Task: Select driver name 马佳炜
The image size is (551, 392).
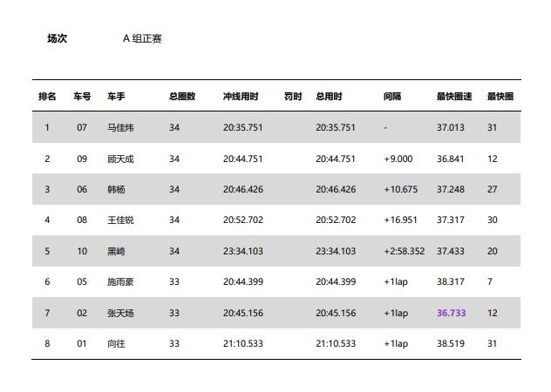Action: click(x=120, y=127)
